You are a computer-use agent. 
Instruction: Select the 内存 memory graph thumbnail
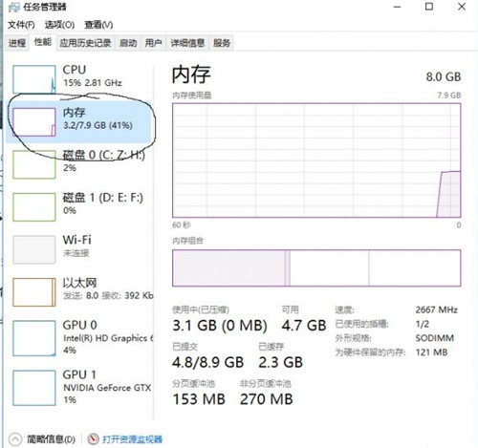34,122
